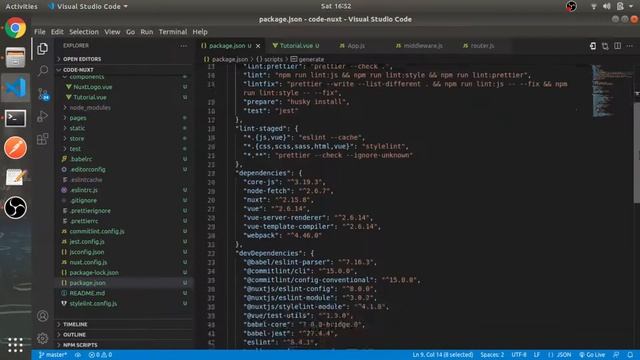640x360 pixels.
Task: Open notifications bell in status bar
Action: coord(630,355)
